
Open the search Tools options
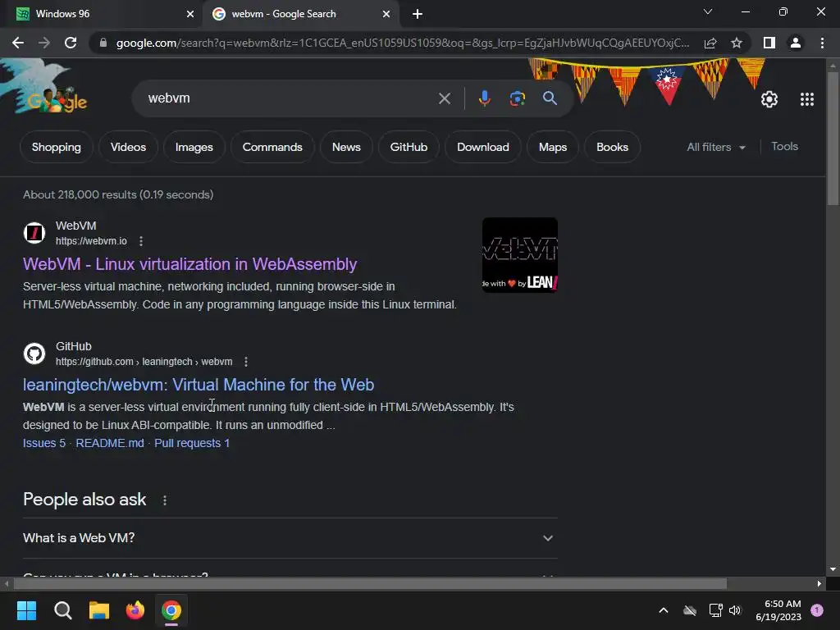[x=784, y=146]
